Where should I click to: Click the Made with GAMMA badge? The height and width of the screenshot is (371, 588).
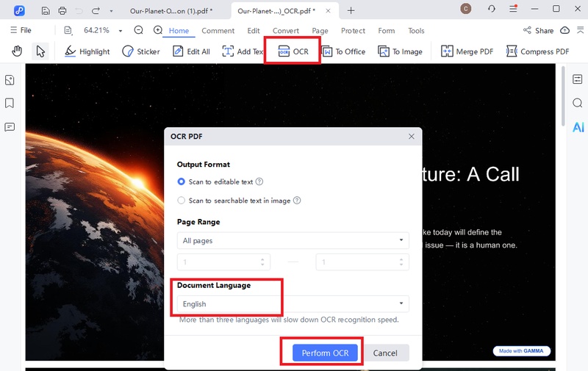coord(521,350)
